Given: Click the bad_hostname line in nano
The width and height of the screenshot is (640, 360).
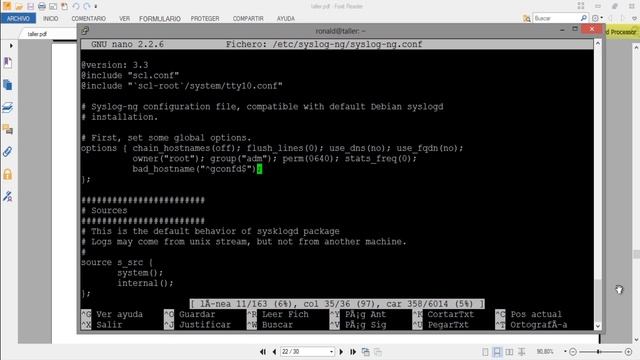Looking at the screenshot, I should click(x=197, y=169).
